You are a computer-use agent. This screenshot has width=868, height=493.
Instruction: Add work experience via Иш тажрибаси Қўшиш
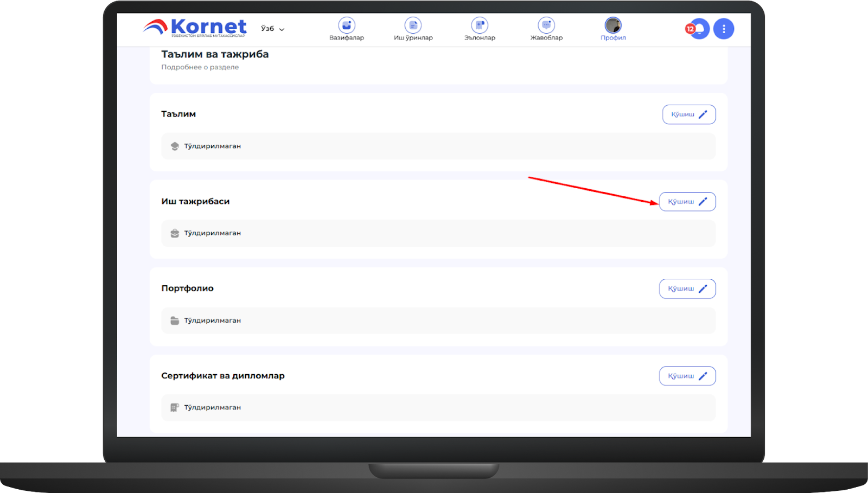coord(687,202)
